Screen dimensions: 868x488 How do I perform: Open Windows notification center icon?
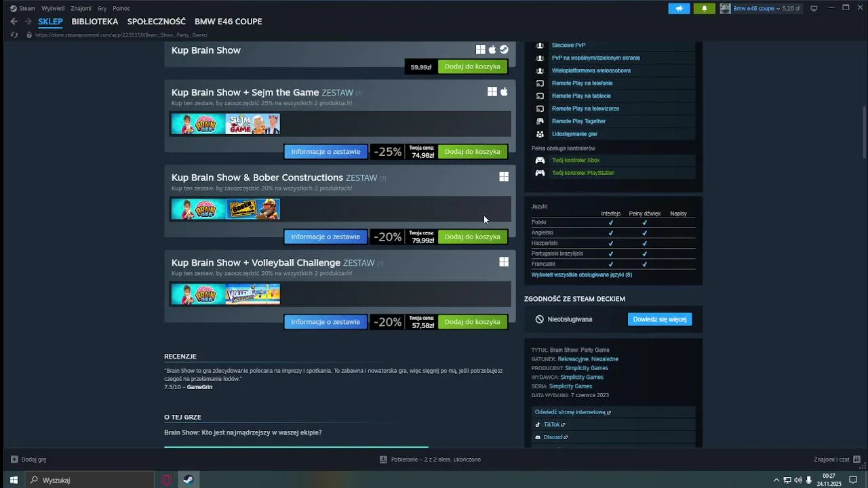tap(854, 480)
